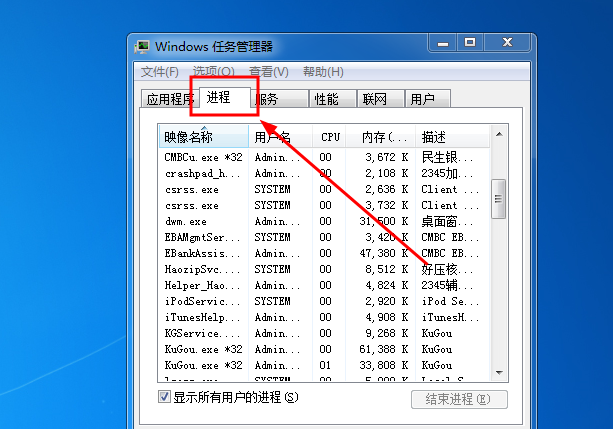Click the scrollbar up arrow
This screenshot has width=613, height=429.
tap(499, 134)
